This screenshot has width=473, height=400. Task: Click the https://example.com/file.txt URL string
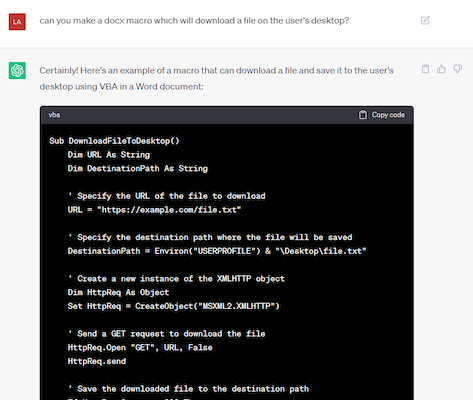[x=169, y=210]
